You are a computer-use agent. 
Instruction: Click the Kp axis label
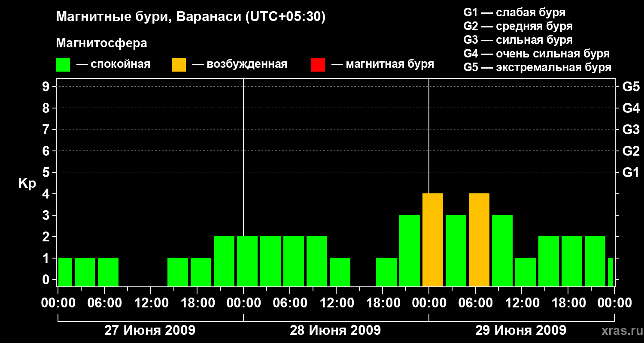(x=27, y=184)
